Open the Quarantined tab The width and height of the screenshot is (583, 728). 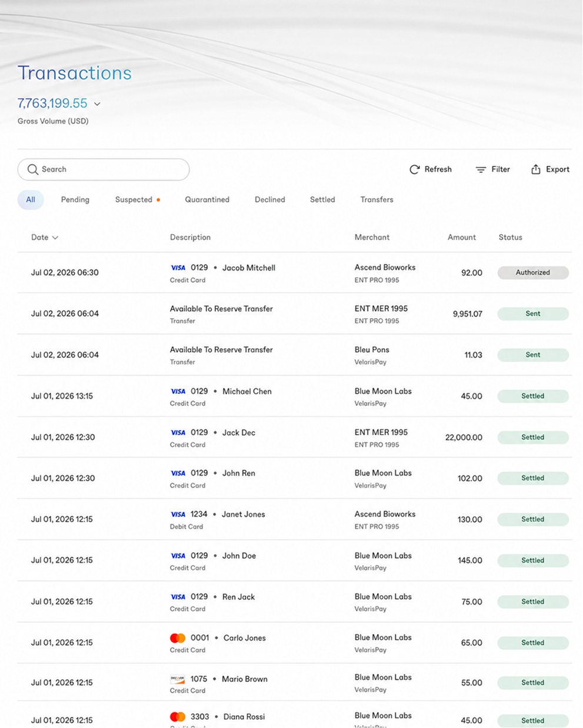(207, 200)
